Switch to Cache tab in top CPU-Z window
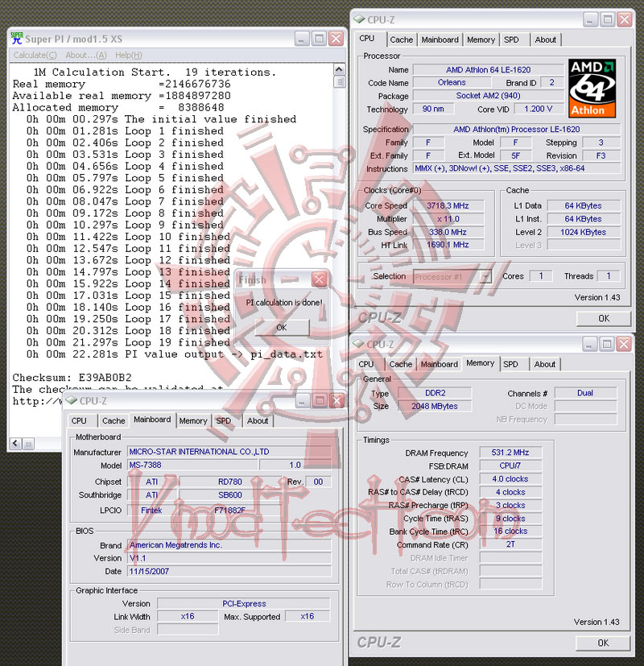Viewport: 644px width, 666px height. tap(401, 40)
